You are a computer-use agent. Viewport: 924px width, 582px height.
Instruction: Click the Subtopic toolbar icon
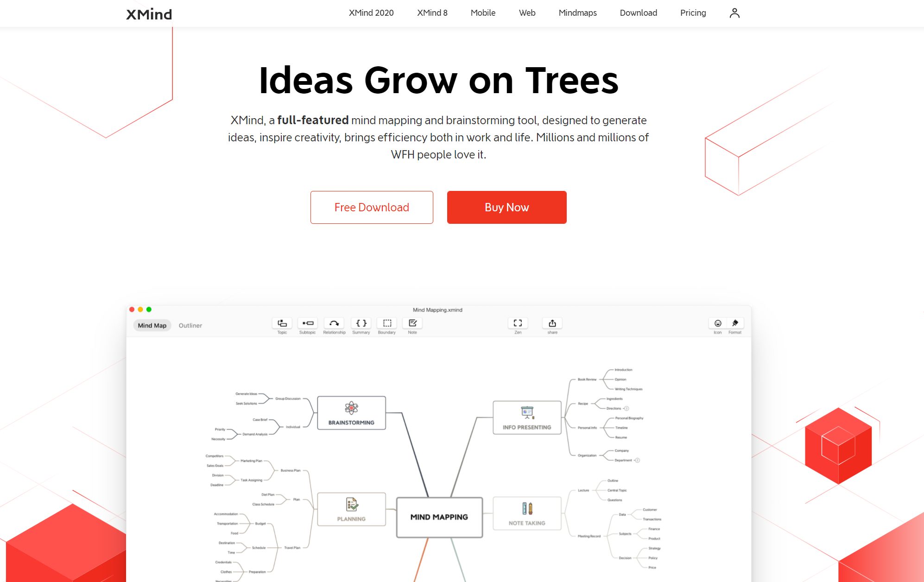click(308, 323)
